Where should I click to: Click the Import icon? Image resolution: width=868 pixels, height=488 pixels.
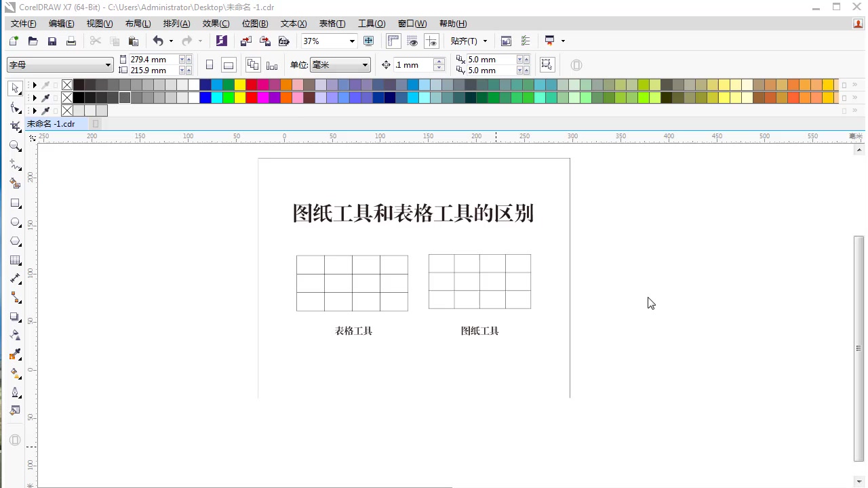(x=246, y=41)
